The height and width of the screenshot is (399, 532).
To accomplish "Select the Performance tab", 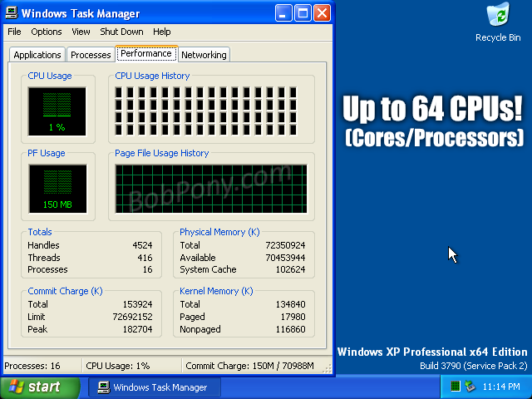I will (x=146, y=53).
